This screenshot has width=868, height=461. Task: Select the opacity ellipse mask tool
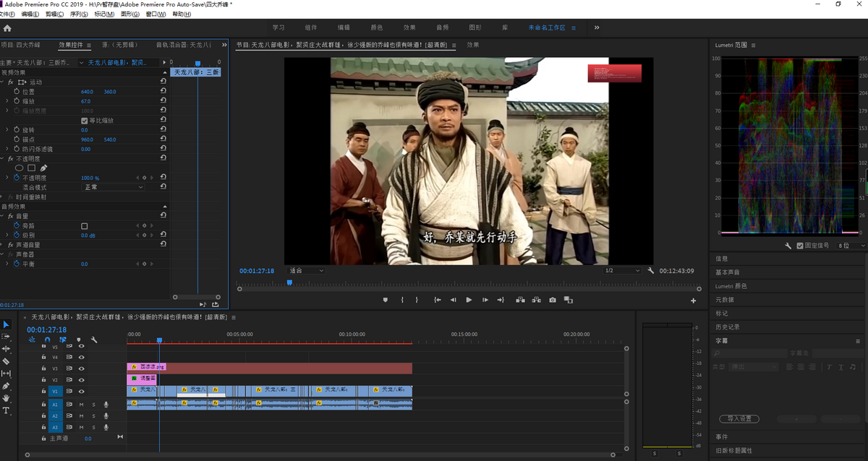(x=20, y=168)
